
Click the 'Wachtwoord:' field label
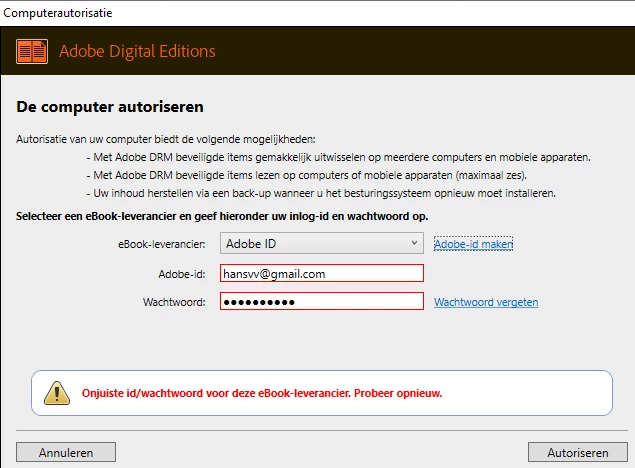[x=174, y=302]
